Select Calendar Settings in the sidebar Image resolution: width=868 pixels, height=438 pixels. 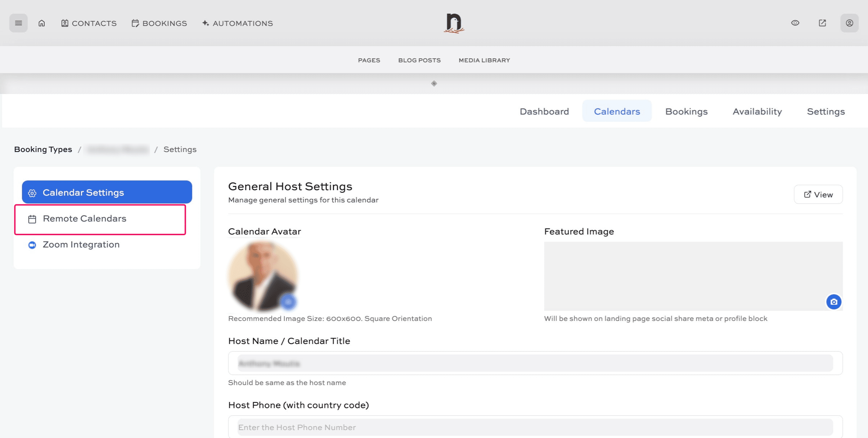[x=83, y=192]
